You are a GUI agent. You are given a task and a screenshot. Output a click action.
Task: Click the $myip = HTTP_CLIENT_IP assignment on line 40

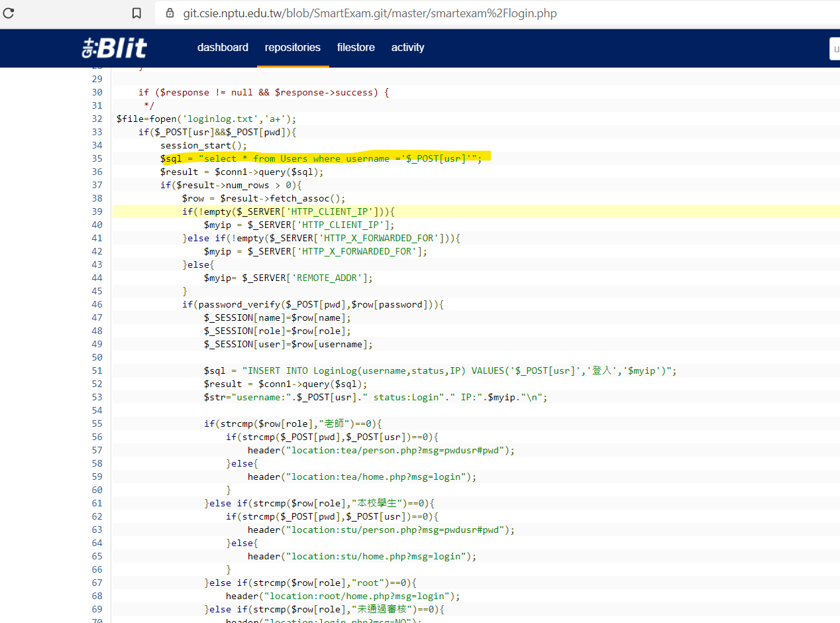click(299, 225)
